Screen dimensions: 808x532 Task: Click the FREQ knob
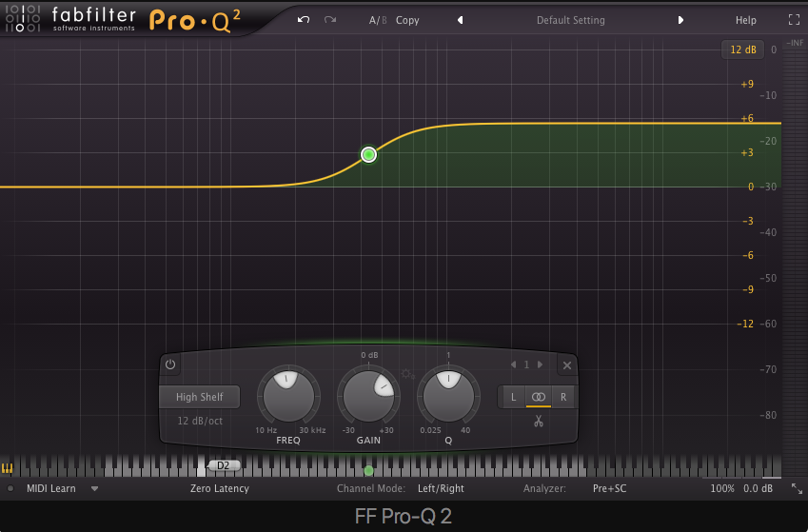(288, 397)
